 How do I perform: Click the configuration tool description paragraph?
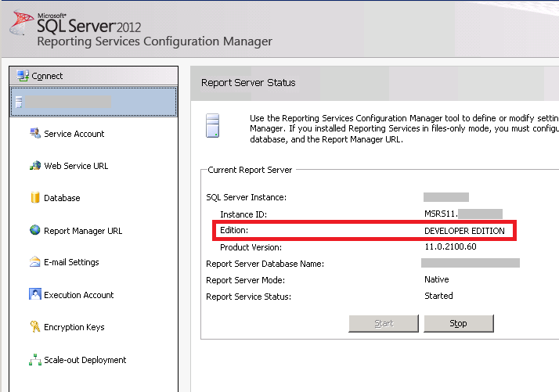[404, 128]
